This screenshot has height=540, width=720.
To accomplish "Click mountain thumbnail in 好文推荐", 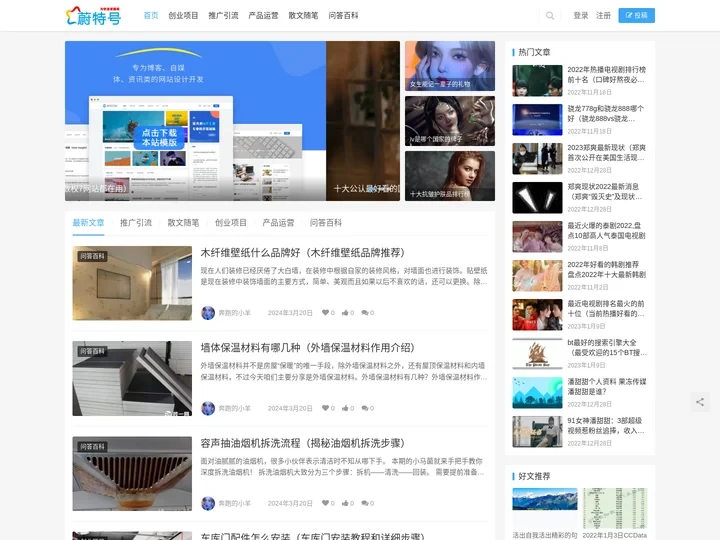I will 545,499.
